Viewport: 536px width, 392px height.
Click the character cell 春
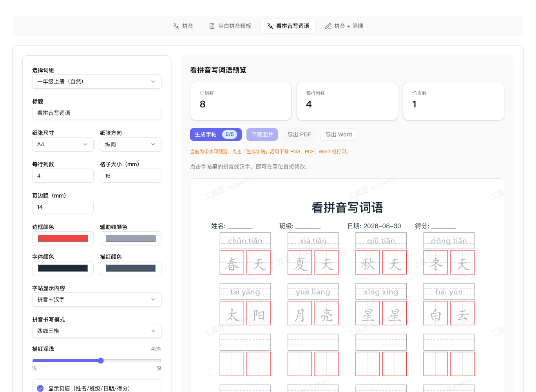tap(232, 262)
